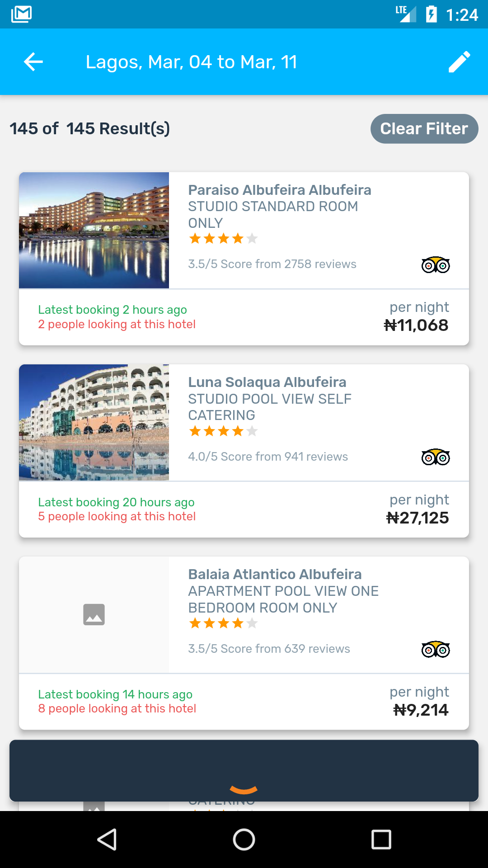Select the ₦27,125 per night price
Screen dimensions: 488x868
418,518
